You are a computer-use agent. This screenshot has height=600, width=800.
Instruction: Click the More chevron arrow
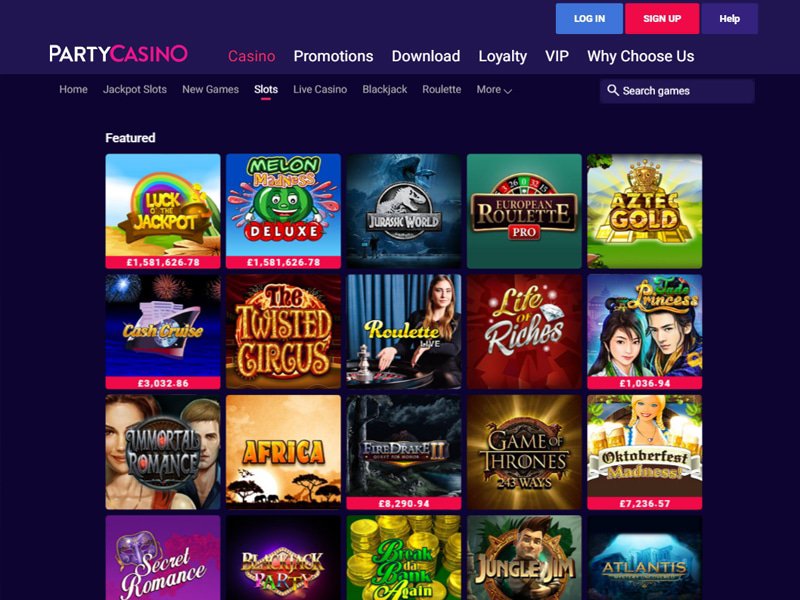(x=508, y=91)
